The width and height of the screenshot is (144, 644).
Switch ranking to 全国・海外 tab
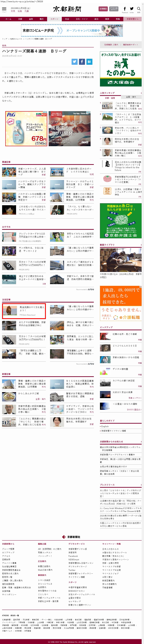tap(131, 97)
